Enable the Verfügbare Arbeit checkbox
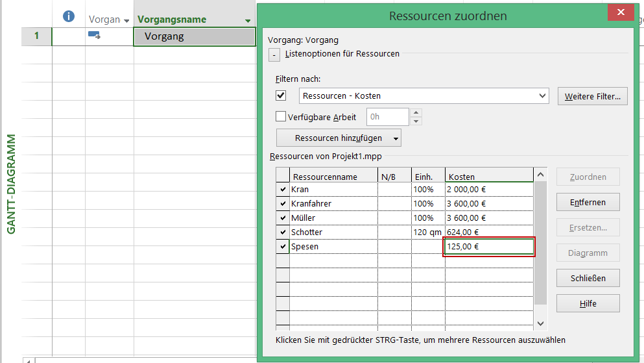 point(281,117)
